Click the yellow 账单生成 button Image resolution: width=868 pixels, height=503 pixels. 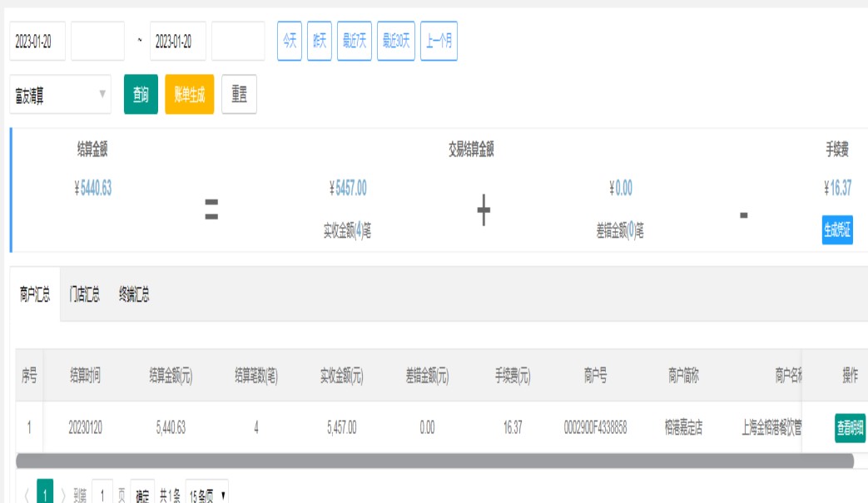pyautogui.click(x=189, y=95)
